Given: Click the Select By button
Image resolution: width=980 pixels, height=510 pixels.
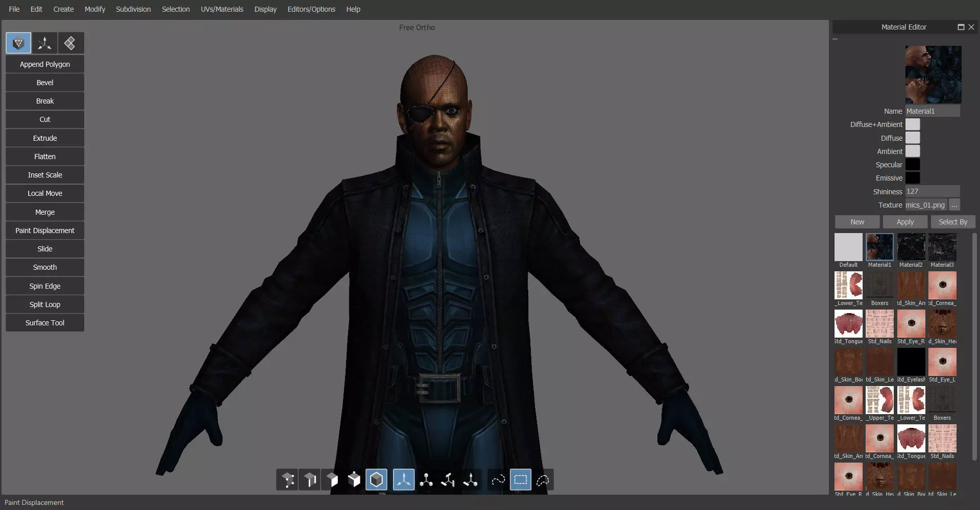Looking at the screenshot, I should 953,222.
